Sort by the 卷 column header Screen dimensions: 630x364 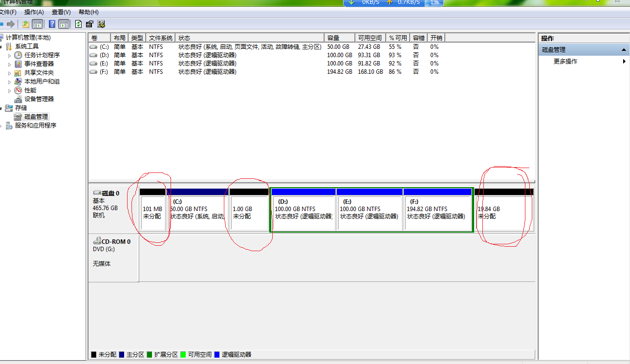100,38
